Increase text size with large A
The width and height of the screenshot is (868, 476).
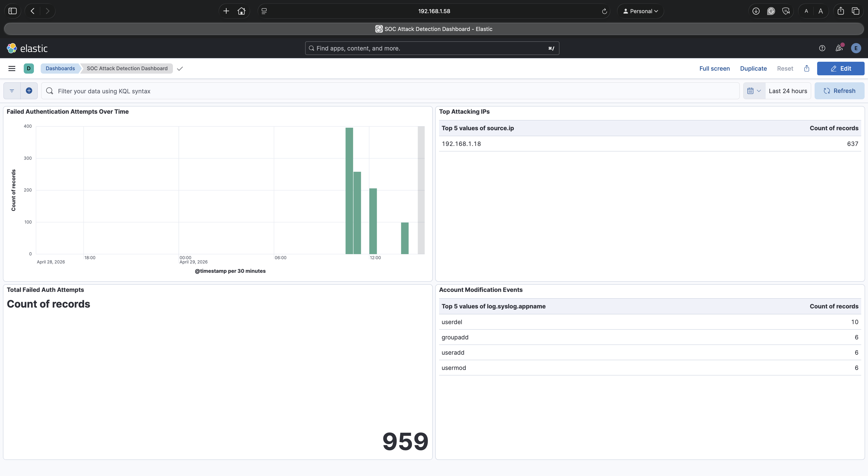821,11
